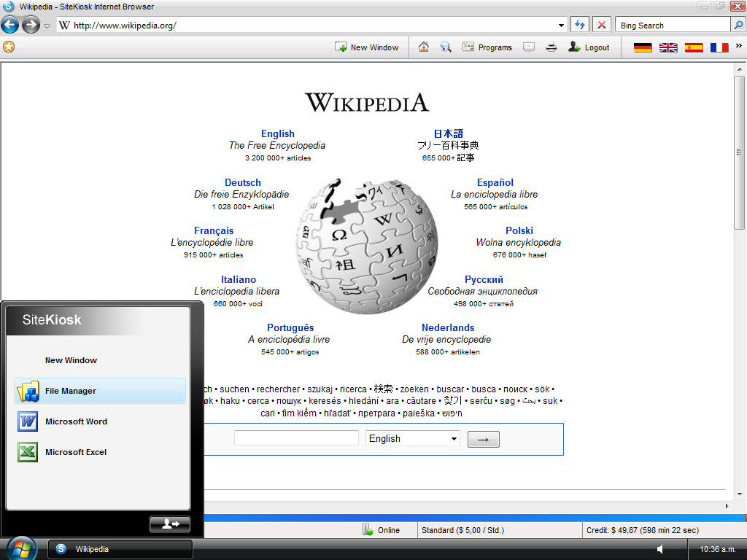Image resolution: width=747 pixels, height=560 pixels.
Task: Click the favorites star icon
Action: [9, 47]
